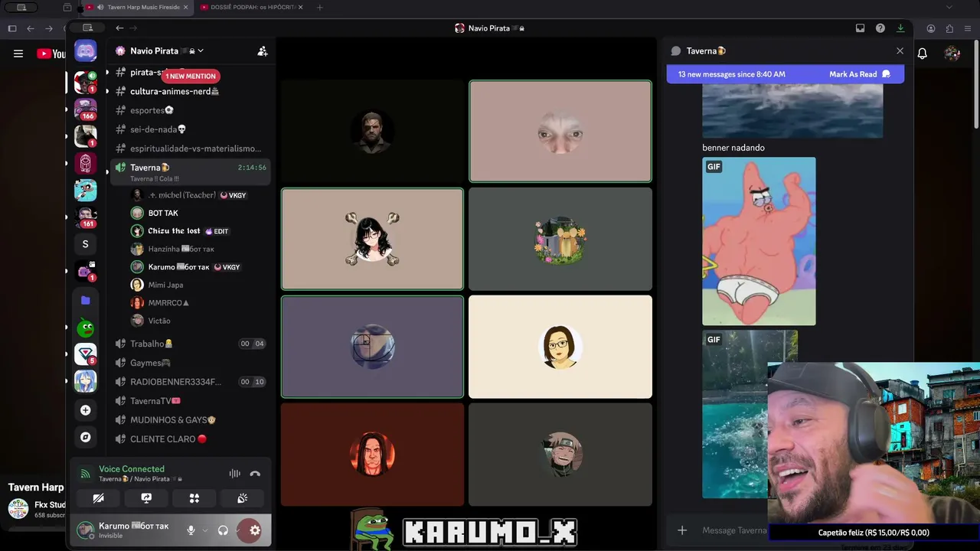Open the green frog server icon

(x=85, y=328)
